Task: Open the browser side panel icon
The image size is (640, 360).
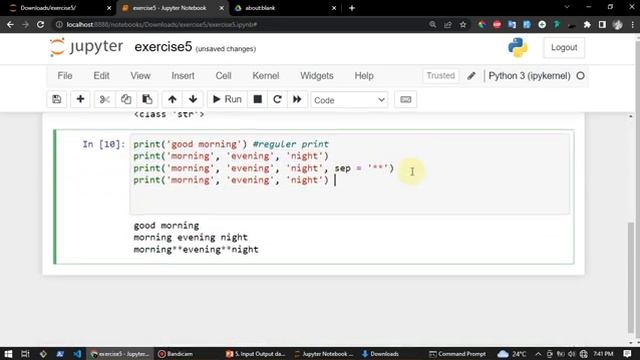Action: (602, 24)
